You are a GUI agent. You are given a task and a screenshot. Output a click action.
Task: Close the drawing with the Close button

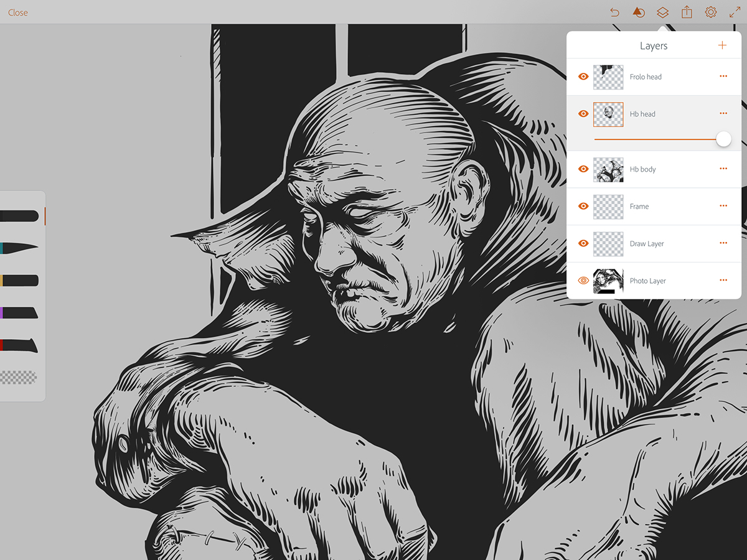pos(18,12)
